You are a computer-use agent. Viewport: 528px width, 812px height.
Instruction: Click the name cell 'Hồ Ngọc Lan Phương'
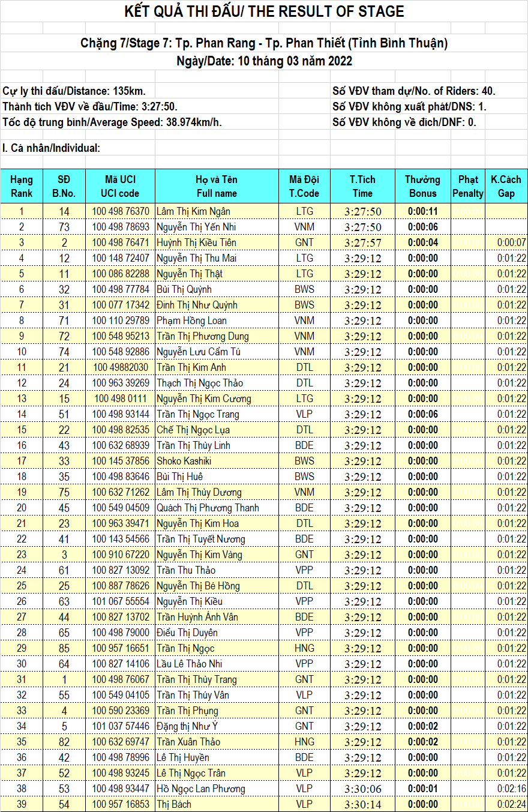[x=200, y=789]
